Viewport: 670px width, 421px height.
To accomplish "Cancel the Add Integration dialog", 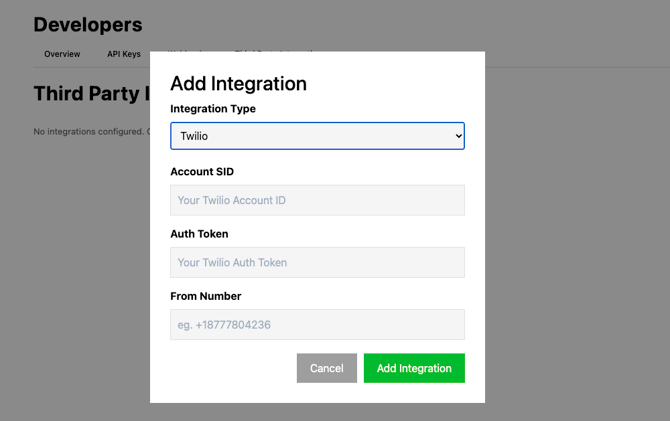I will pos(326,368).
